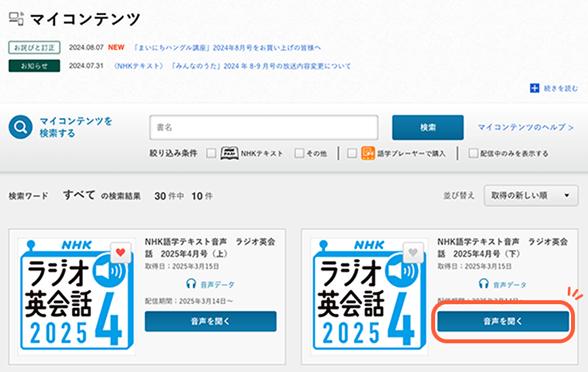
Task: Click the お詫びと訂正 label tag
Action: tap(34, 48)
